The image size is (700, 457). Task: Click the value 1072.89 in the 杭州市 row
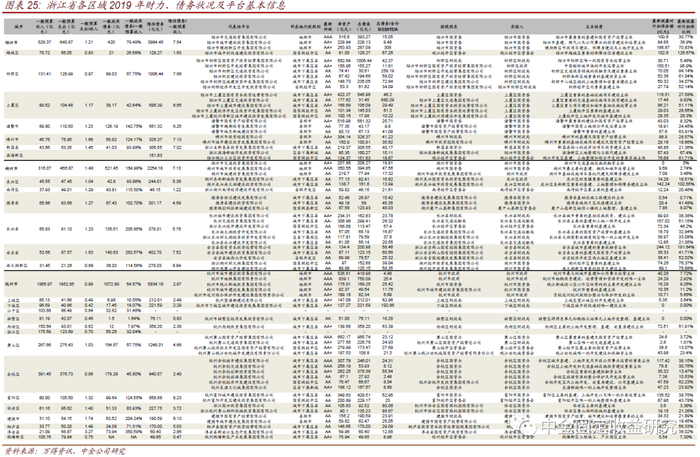[111, 284]
